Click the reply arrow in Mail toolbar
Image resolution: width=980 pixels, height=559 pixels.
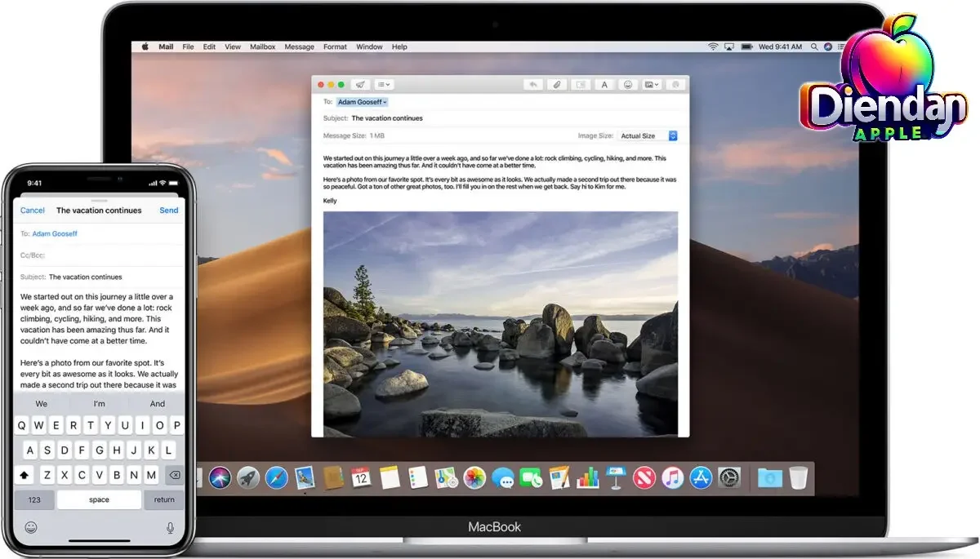click(533, 84)
